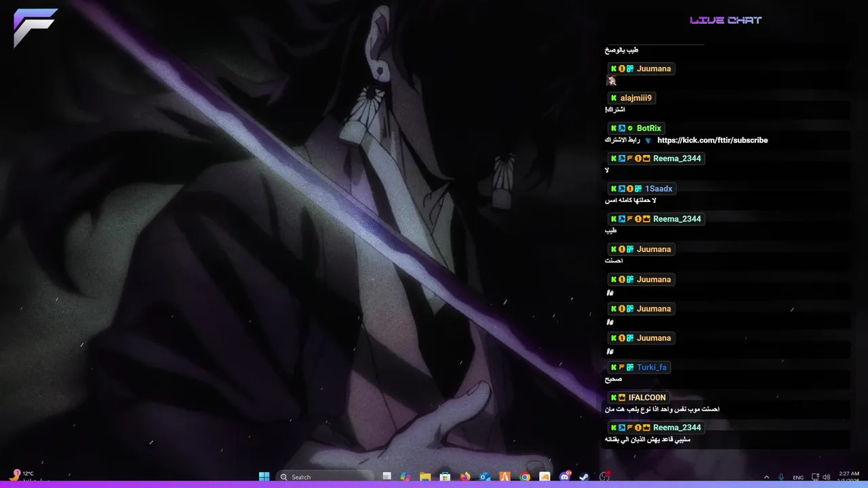Click the emote under the topmost Juumana message
This screenshot has height=488, width=868.
click(x=611, y=81)
